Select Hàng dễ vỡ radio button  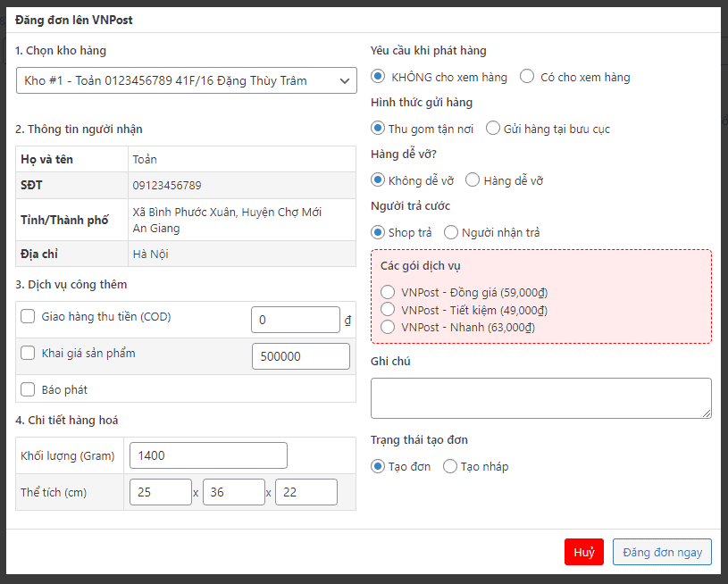pos(473,180)
